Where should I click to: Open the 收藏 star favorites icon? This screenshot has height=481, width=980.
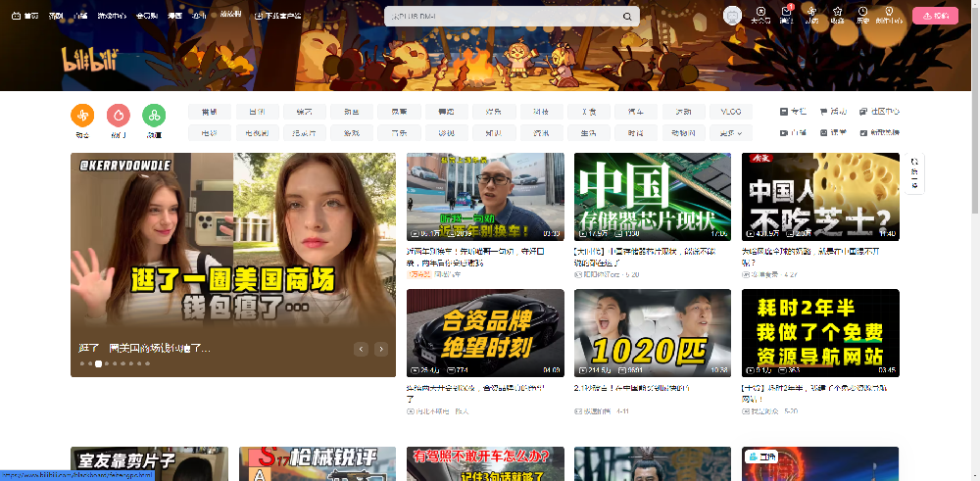click(x=838, y=15)
